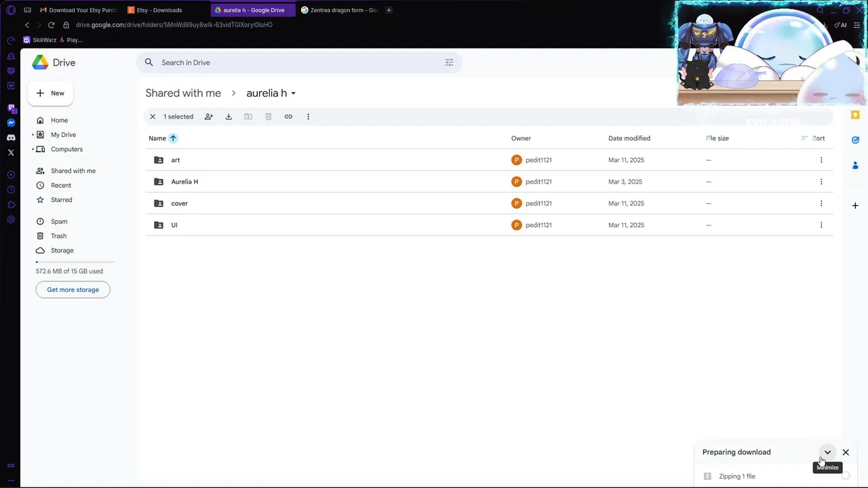868x488 pixels.
Task: Click the Download toolbar icon
Action: click(229, 117)
